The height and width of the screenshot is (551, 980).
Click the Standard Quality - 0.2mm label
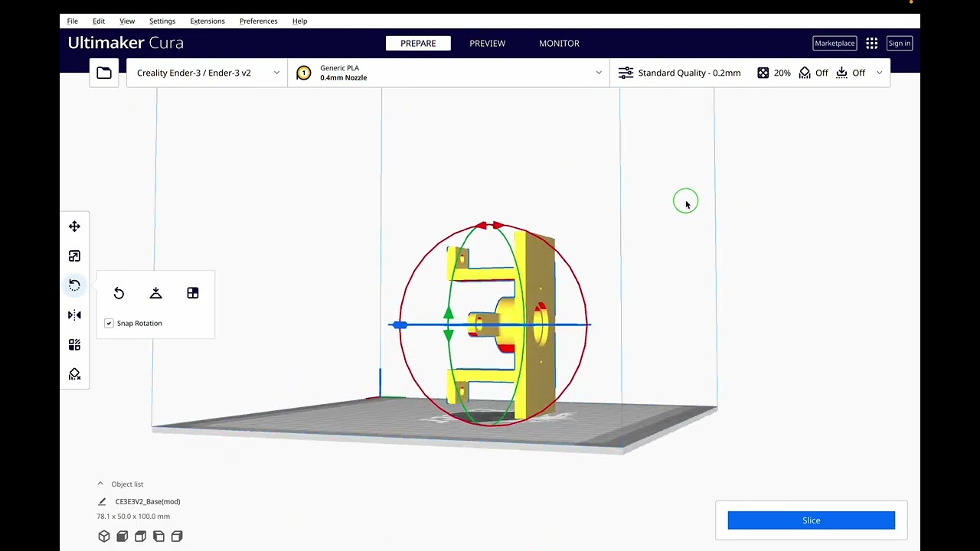coord(689,73)
